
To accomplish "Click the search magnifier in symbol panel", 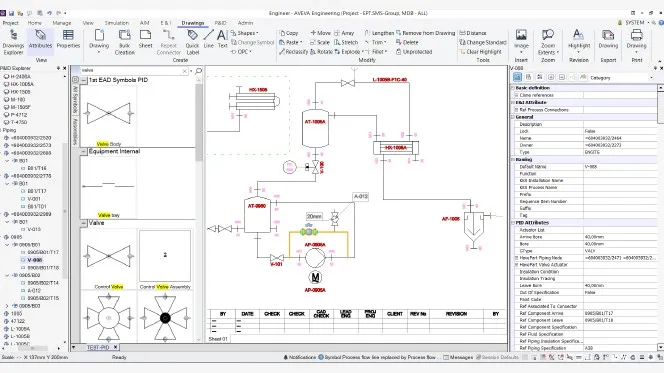I will [199, 71].
